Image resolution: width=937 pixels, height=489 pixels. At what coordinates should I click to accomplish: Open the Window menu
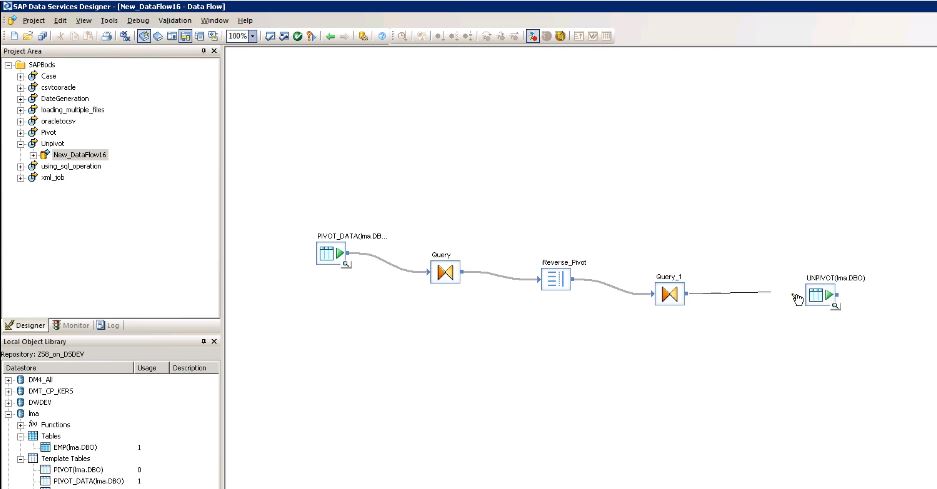215,20
